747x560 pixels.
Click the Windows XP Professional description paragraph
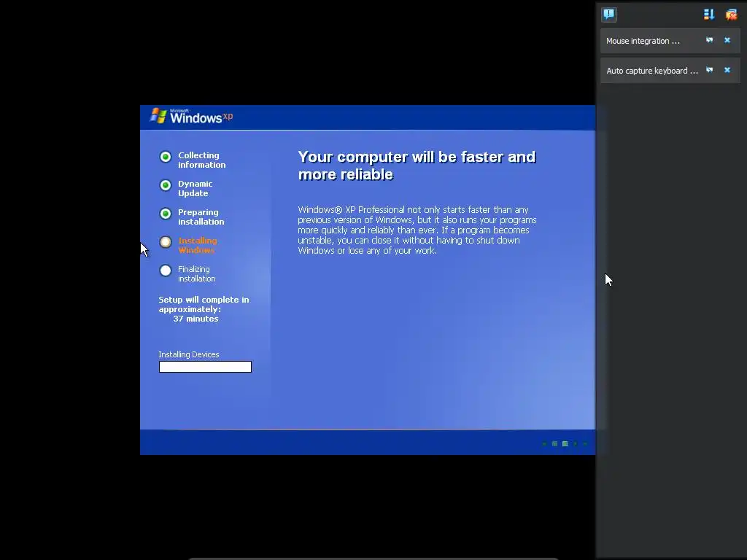tap(417, 230)
